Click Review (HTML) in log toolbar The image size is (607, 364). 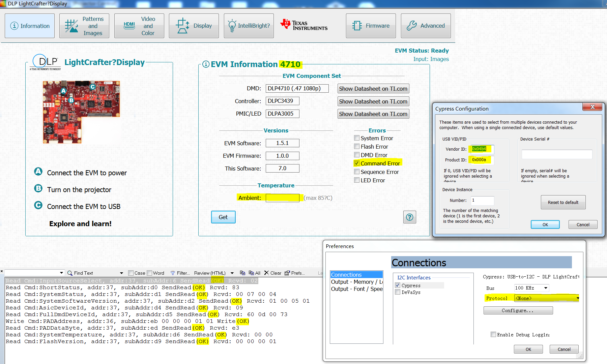point(210,273)
